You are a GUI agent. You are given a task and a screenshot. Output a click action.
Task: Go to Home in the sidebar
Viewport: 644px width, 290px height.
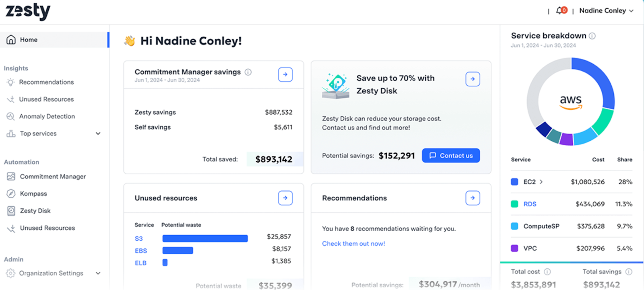pyautogui.click(x=54, y=40)
